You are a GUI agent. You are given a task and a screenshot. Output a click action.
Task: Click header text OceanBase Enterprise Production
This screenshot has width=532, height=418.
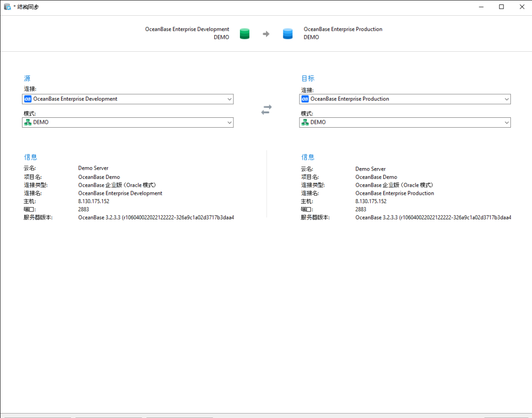pyautogui.click(x=343, y=29)
